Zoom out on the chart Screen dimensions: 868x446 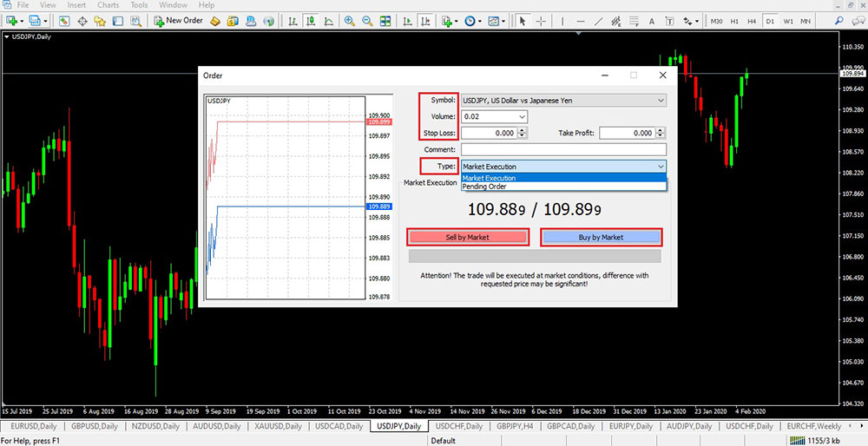tap(367, 21)
